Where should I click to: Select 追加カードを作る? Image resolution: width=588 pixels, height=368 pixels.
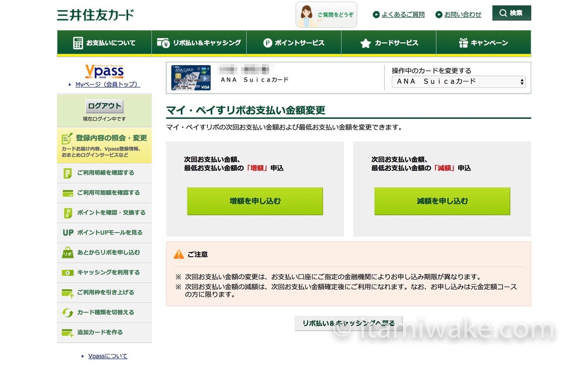(104, 333)
